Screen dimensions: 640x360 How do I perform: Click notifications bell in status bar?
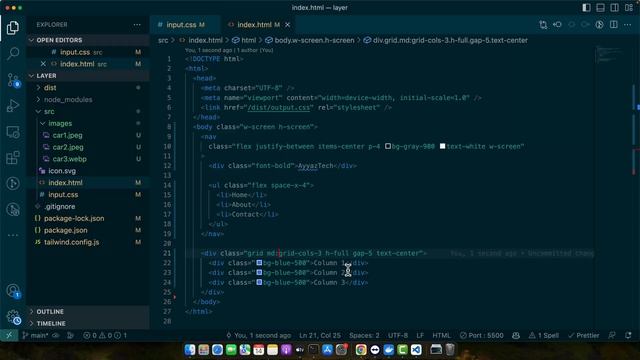(x=628, y=336)
